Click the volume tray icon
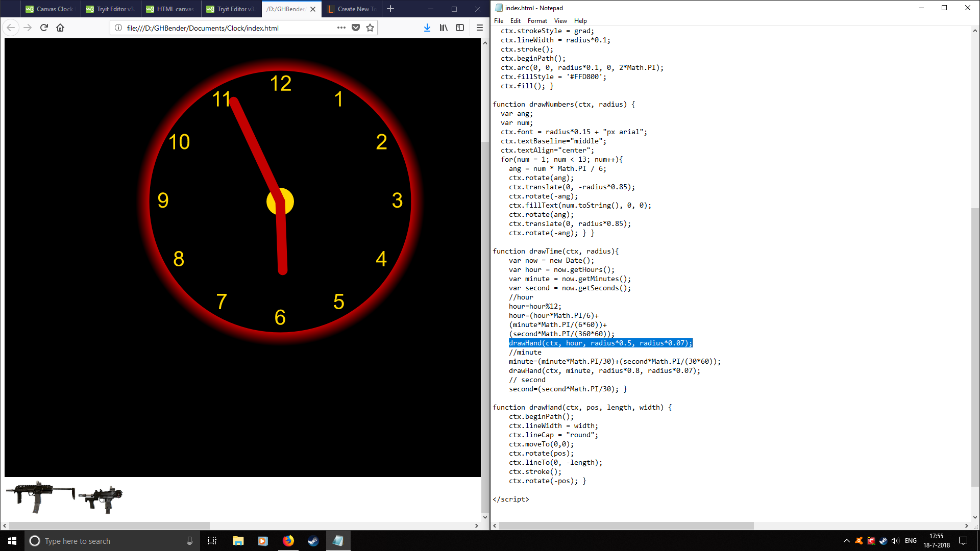Viewport: 980px width, 551px height. pos(895,541)
